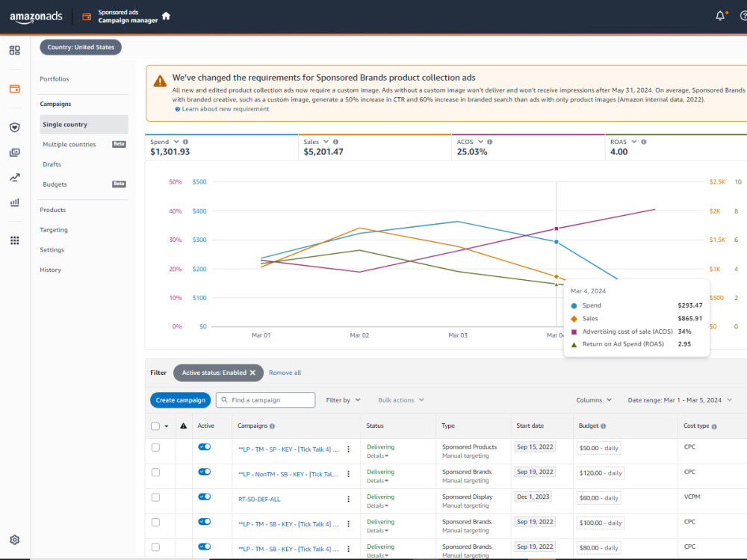Remove the Active status: Enabled filter
The image size is (747, 560).
252,373
